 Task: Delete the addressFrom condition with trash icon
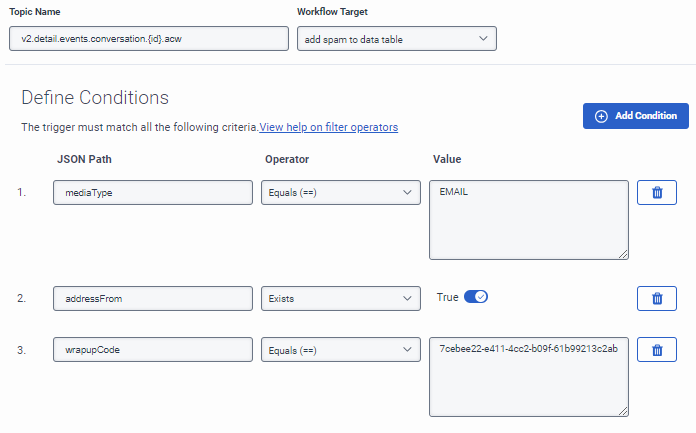tap(657, 298)
